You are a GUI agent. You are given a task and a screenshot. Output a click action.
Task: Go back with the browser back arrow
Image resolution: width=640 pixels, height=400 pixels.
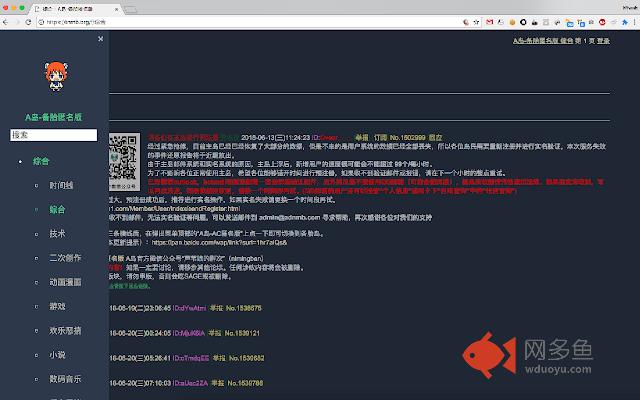[x=5, y=22]
